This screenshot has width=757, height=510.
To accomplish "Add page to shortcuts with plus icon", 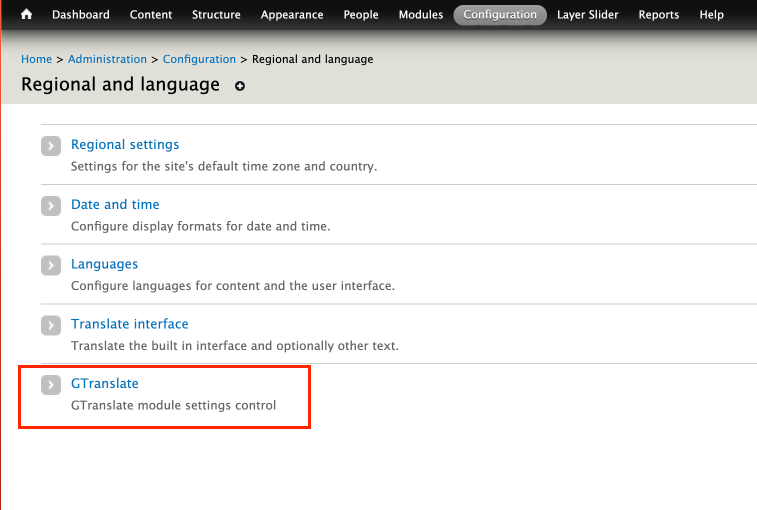I will click(239, 86).
